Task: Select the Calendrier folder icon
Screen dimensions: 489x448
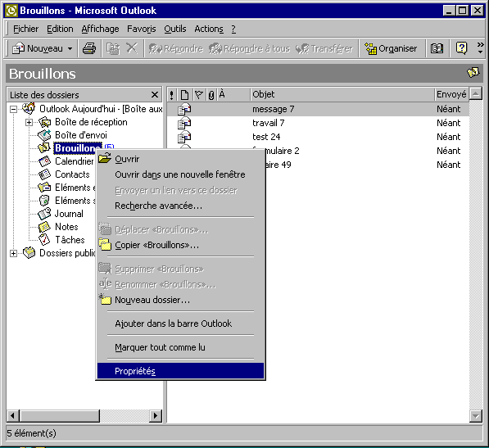Action: 44,161
